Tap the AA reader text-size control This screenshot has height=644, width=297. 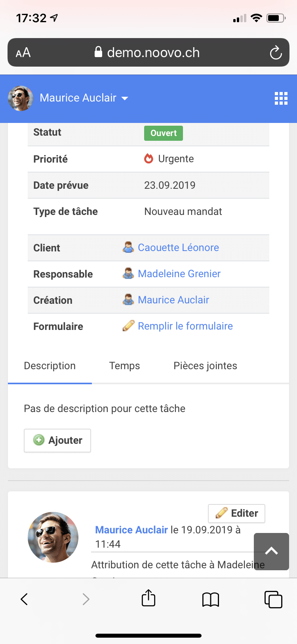click(x=23, y=53)
